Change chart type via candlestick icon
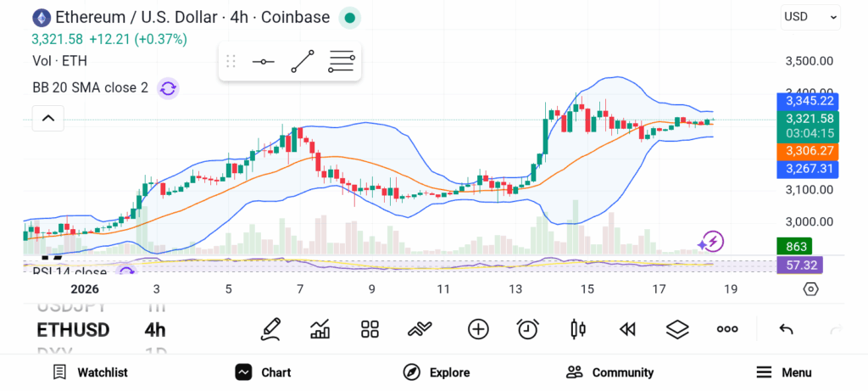 point(578,329)
